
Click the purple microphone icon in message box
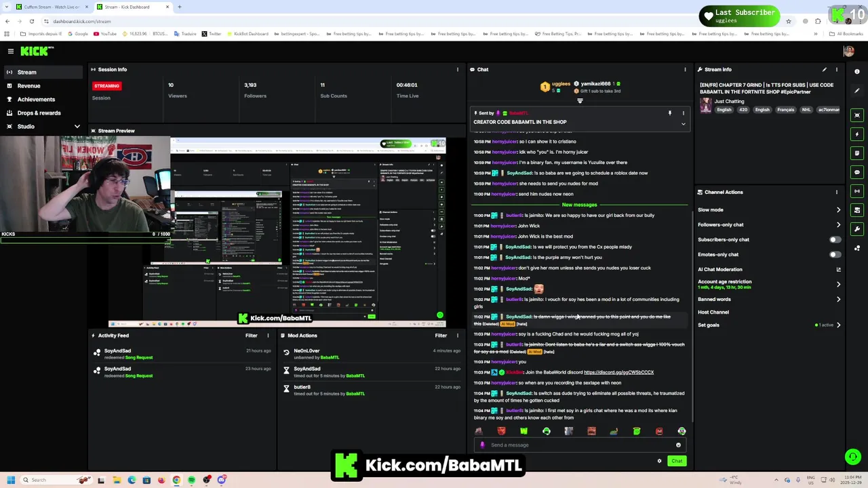pyautogui.click(x=482, y=445)
